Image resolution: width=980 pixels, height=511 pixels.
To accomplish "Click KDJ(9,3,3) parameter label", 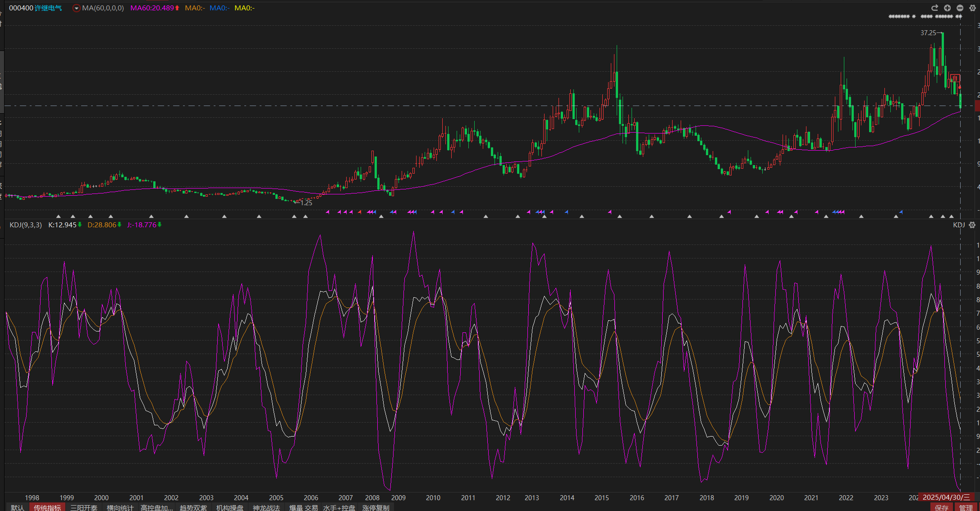I will [x=26, y=225].
